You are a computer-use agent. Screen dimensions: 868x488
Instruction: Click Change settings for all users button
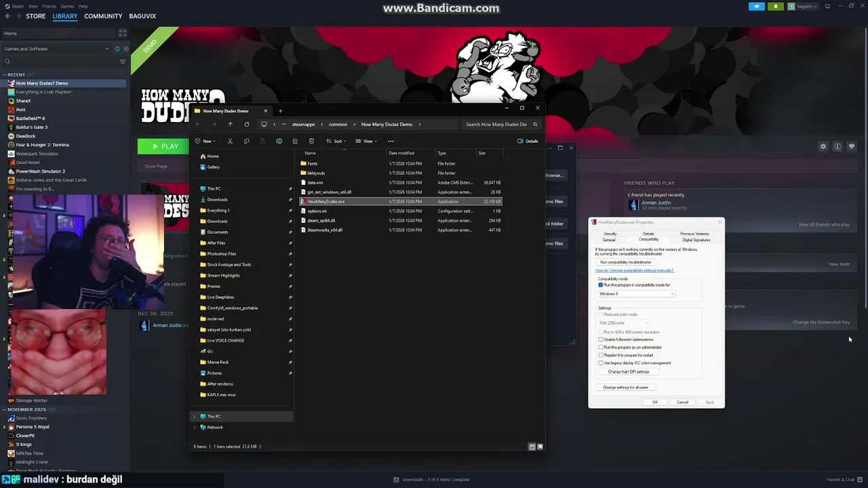(x=626, y=387)
